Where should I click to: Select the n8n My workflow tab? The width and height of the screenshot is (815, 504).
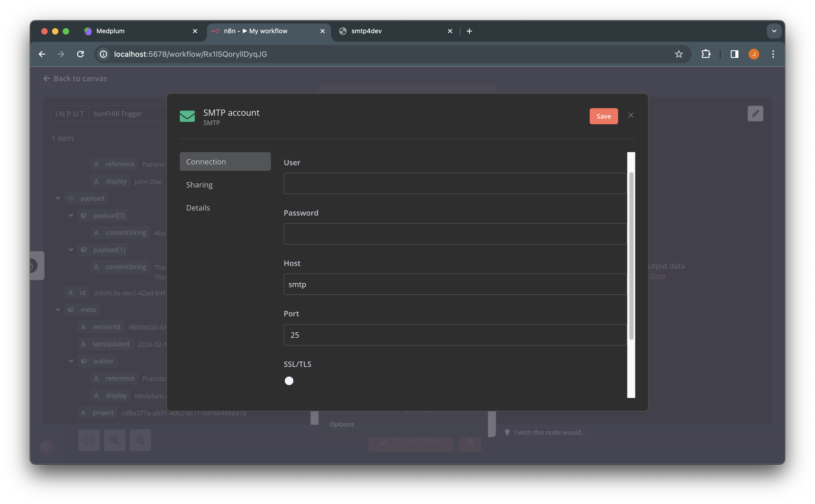coord(268,31)
